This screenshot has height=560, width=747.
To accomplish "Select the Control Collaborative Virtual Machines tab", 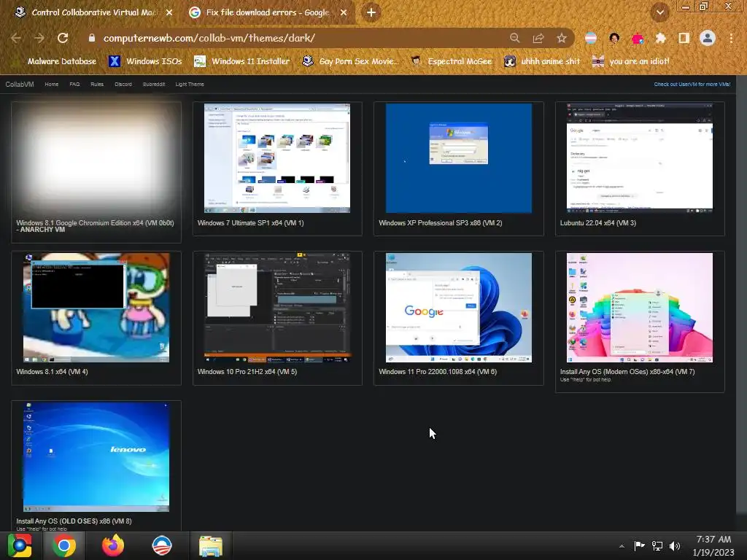I will point(93,12).
